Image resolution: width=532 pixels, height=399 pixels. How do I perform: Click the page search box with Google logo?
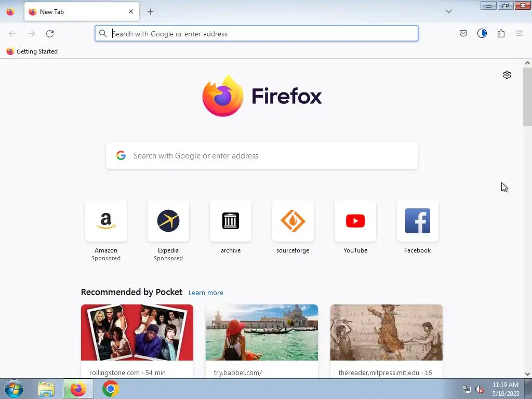pos(262,156)
